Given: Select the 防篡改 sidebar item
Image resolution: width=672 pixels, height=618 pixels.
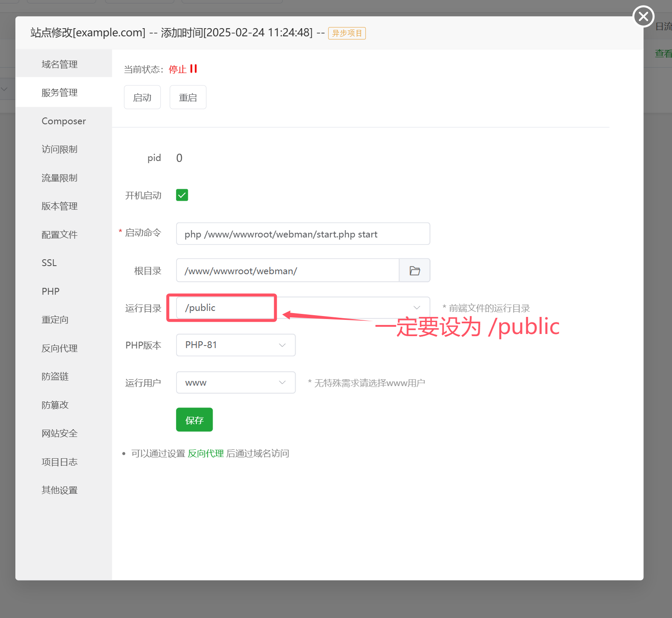Looking at the screenshot, I should tap(55, 405).
